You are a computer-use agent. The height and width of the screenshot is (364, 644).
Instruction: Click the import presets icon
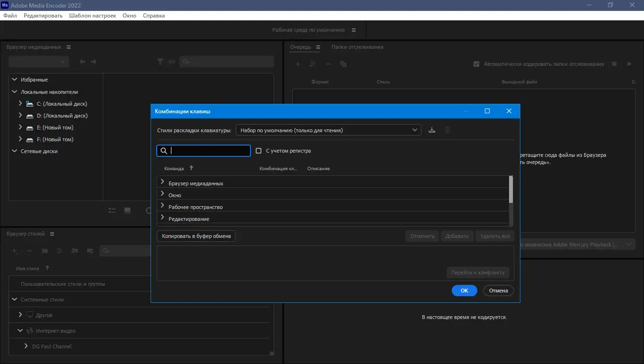(74, 251)
